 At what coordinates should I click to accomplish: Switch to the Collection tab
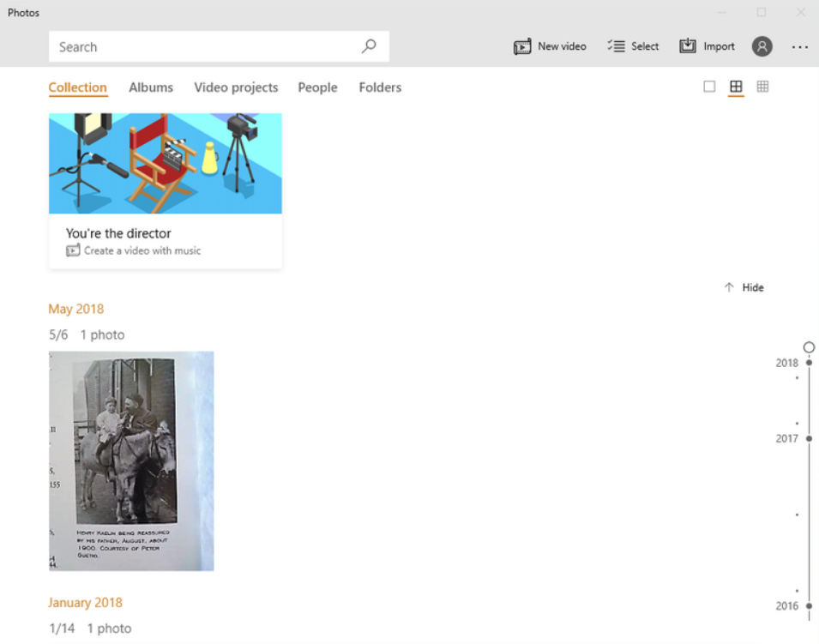click(78, 87)
